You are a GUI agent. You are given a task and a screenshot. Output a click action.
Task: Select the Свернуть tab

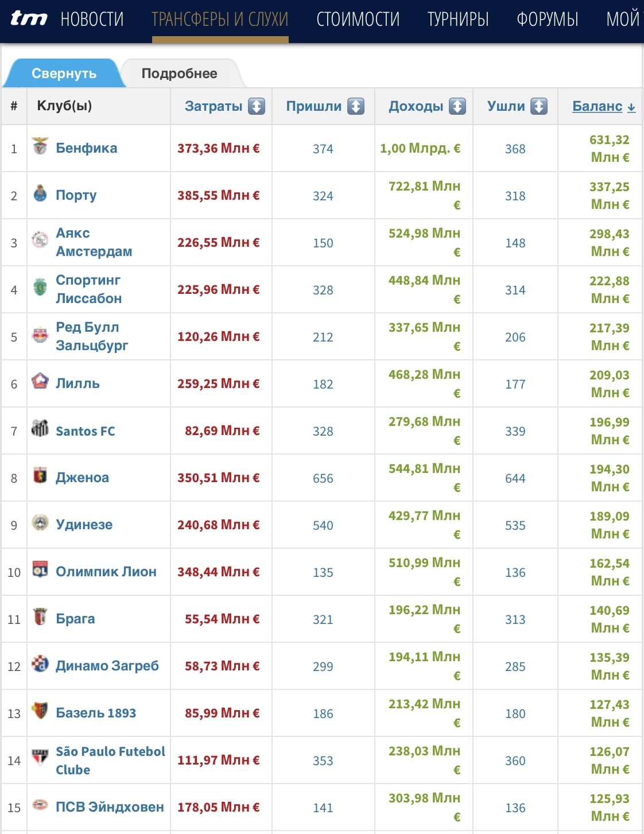point(64,73)
